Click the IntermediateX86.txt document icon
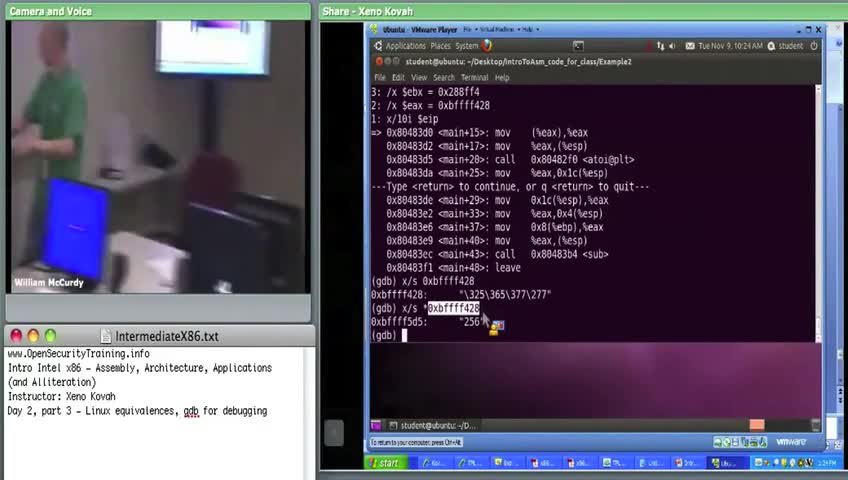This screenshot has height=480, width=848. (106, 336)
